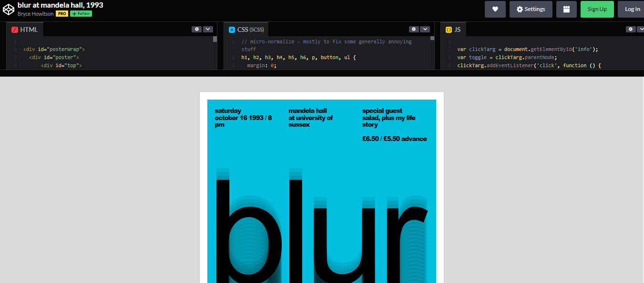Expand CSS editor dropdown chevron

pos(425,29)
